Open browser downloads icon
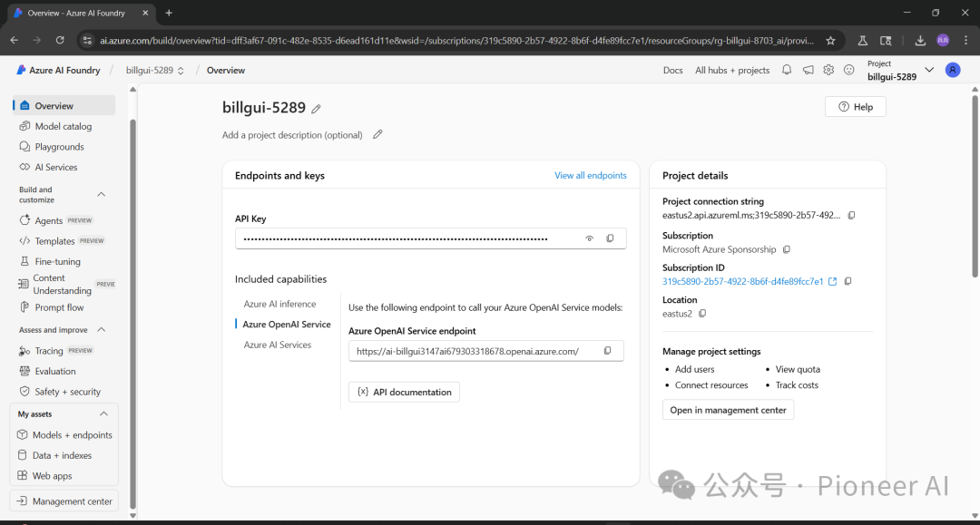The width and height of the screenshot is (980, 525). (x=920, y=41)
